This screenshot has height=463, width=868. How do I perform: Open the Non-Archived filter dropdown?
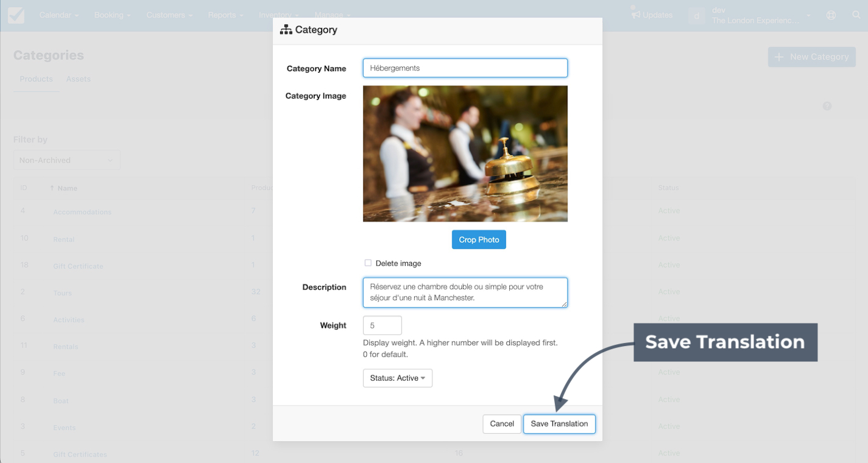point(66,160)
